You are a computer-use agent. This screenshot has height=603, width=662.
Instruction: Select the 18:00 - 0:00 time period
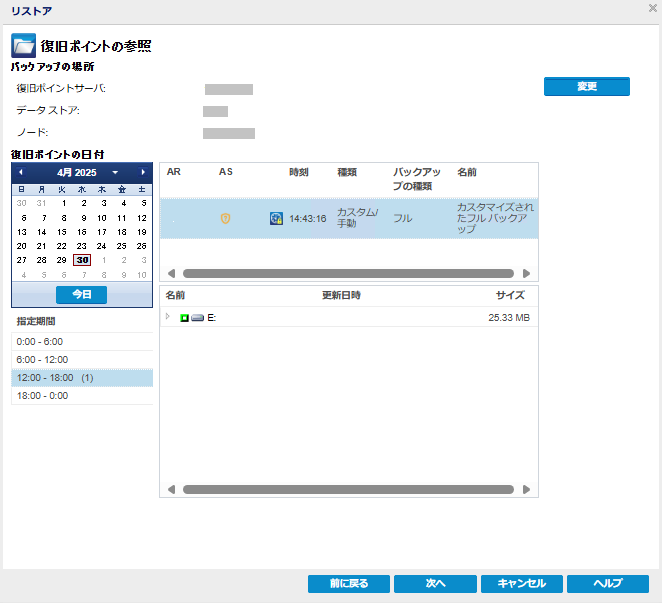point(82,396)
